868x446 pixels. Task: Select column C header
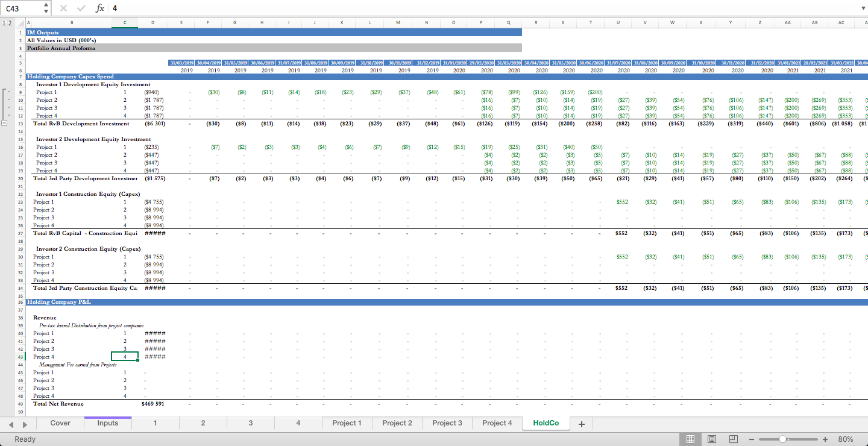click(x=125, y=23)
